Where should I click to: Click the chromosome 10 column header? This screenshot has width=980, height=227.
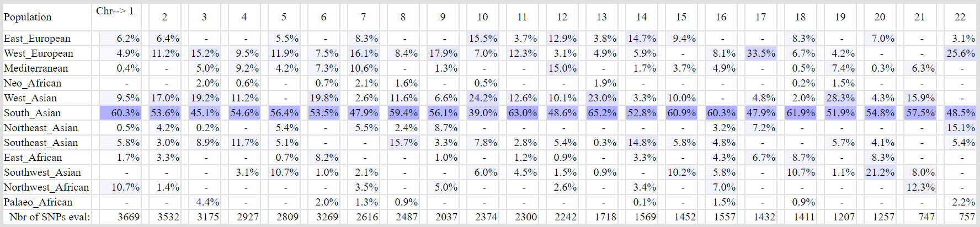pyautogui.click(x=482, y=17)
